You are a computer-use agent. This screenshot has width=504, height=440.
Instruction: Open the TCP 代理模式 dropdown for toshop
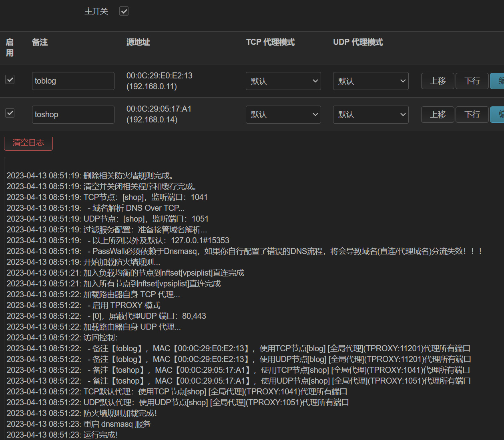283,114
